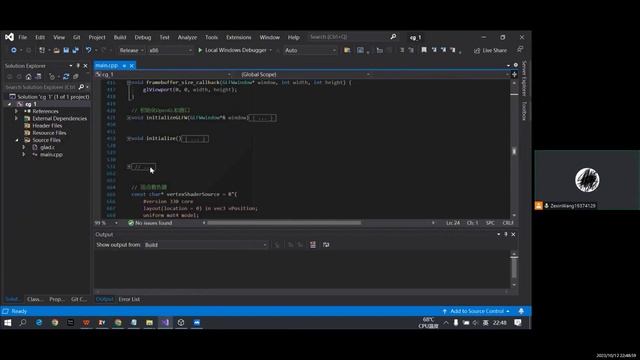Click the editor horizontal scrollbar

tap(284, 223)
